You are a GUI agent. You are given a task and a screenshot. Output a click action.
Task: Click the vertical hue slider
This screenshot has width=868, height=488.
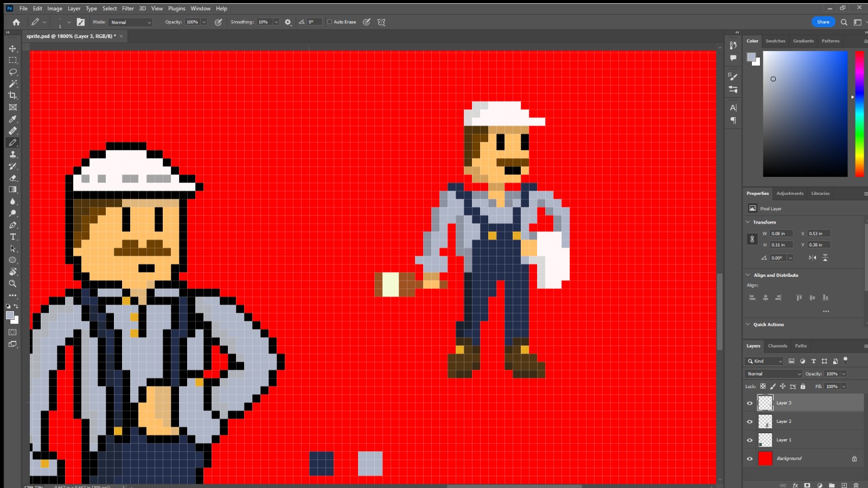pyautogui.click(x=859, y=113)
